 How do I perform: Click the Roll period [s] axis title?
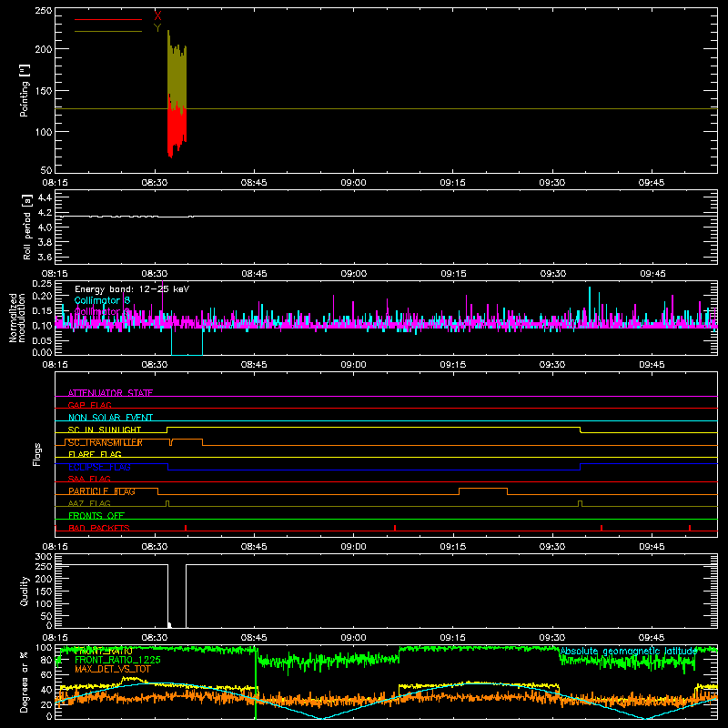26,227
